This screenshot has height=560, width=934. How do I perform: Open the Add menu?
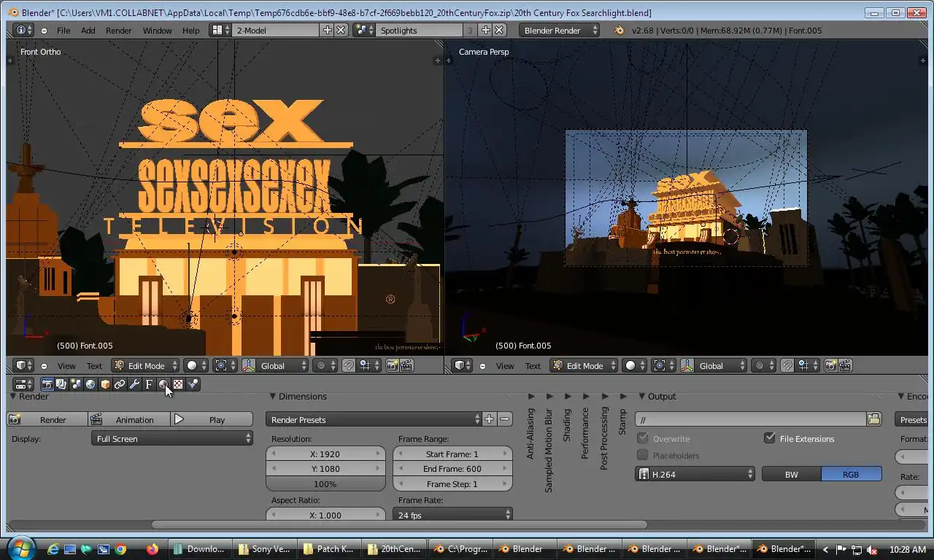click(x=88, y=30)
